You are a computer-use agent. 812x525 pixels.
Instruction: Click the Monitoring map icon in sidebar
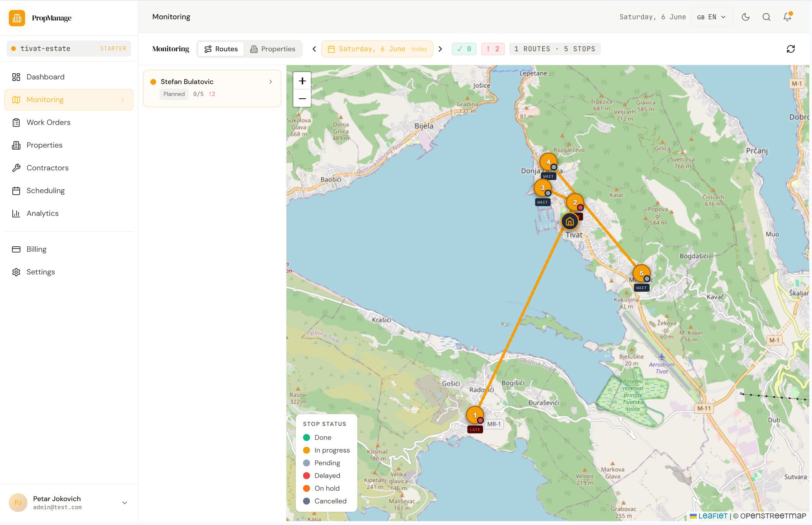click(x=16, y=100)
